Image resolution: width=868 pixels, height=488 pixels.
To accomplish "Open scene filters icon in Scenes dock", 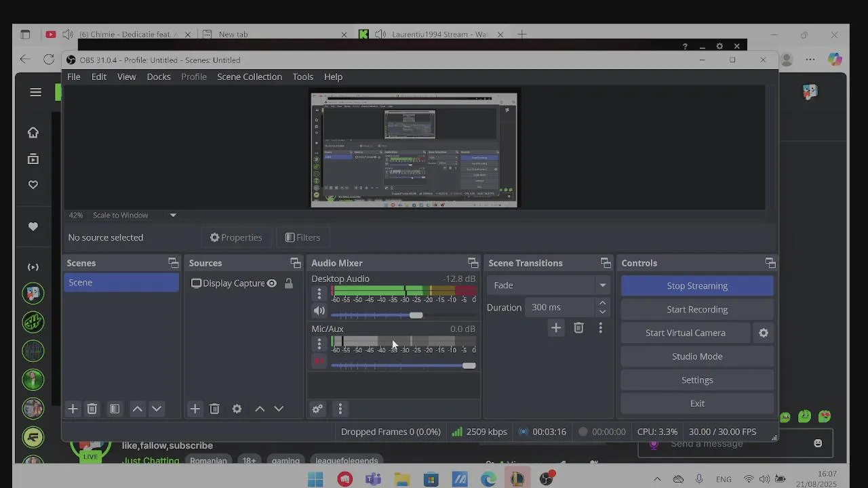I will coord(115,409).
